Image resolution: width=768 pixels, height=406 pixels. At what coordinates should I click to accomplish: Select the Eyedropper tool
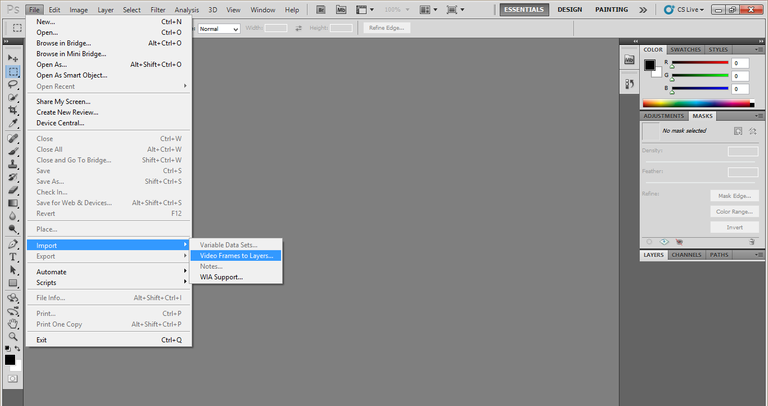[x=13, y=123]
